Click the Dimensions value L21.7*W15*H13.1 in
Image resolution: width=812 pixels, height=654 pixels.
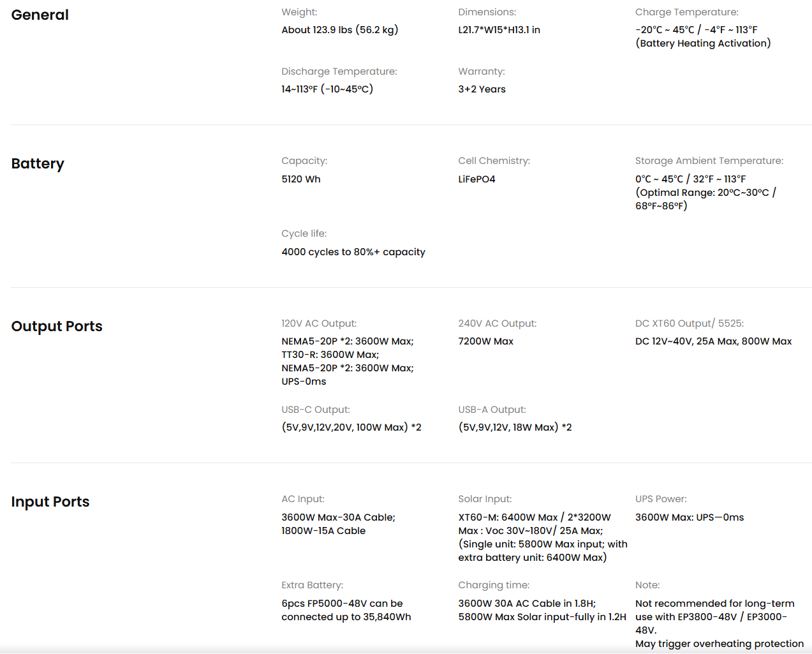[499, 30]
